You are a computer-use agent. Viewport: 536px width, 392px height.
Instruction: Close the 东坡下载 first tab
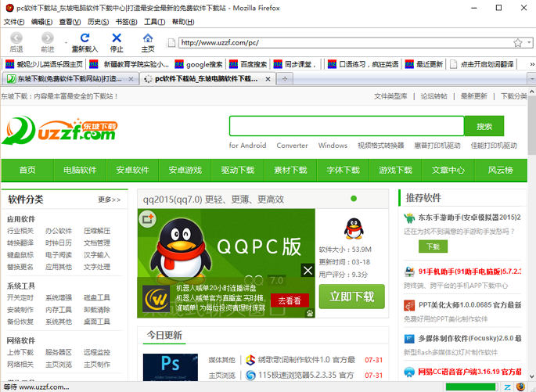pos(131,79)
